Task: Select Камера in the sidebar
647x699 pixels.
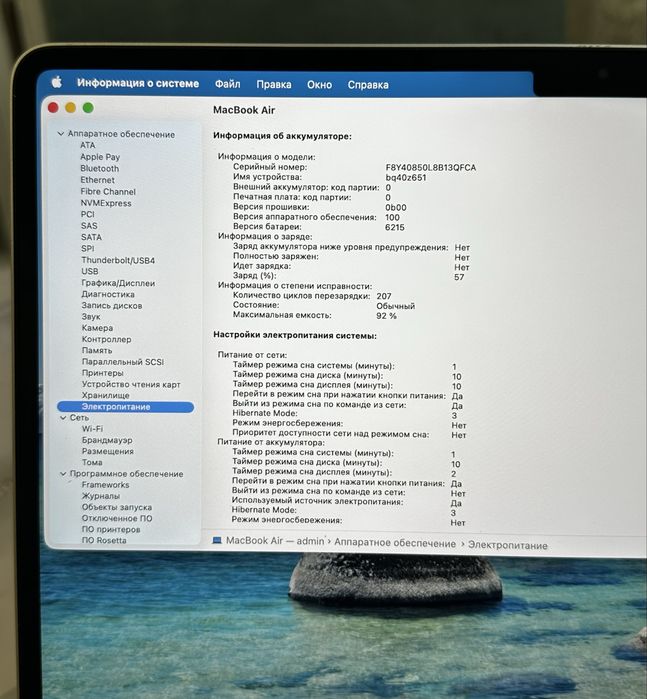Action: coord(97,328)
